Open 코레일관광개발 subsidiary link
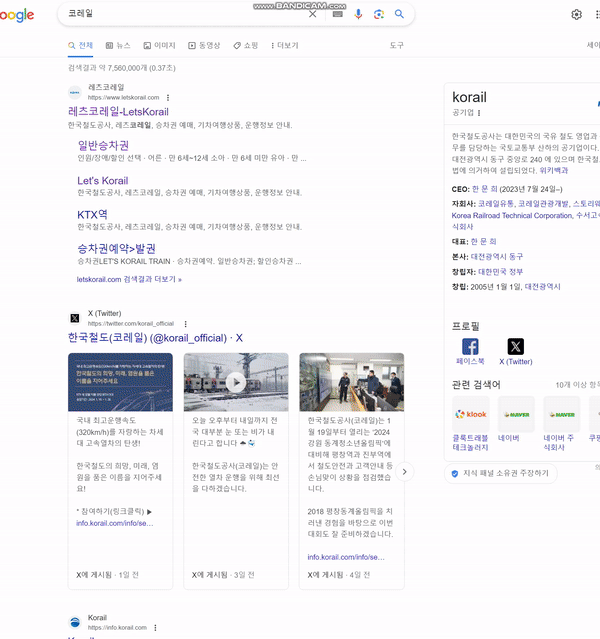This screenshot has height=639, width=600. 543,203
